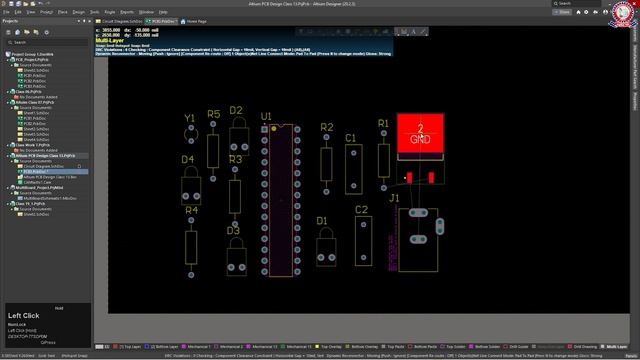Click the Top Layer red color swatch
Image resolution: width=640 pixels, height=360 pixels.
click(x=116, y=347)
